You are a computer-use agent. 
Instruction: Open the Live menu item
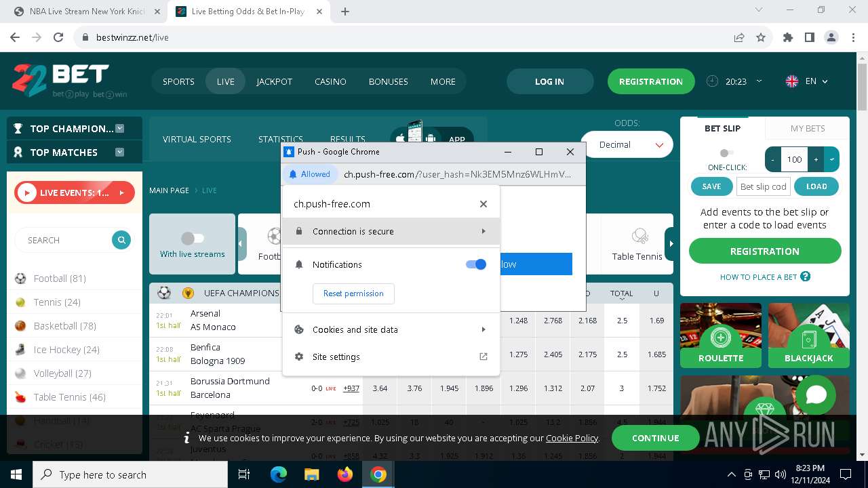226,81
